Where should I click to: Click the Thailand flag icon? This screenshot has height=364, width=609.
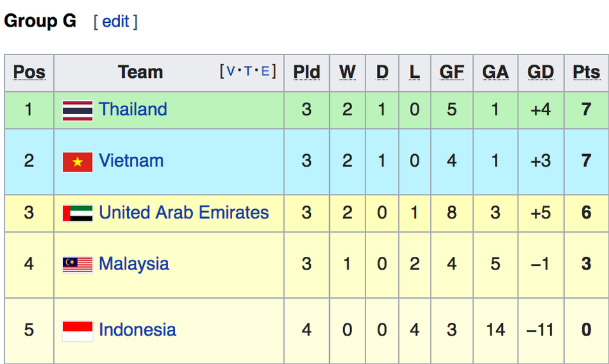point(77,110)
